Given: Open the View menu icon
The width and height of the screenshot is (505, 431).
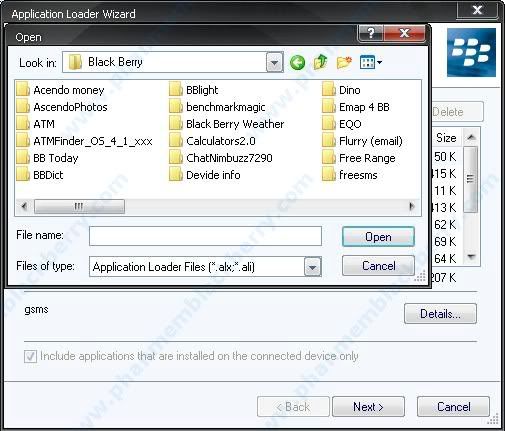Looking at the screenshot, I should (x=367, y=62).
